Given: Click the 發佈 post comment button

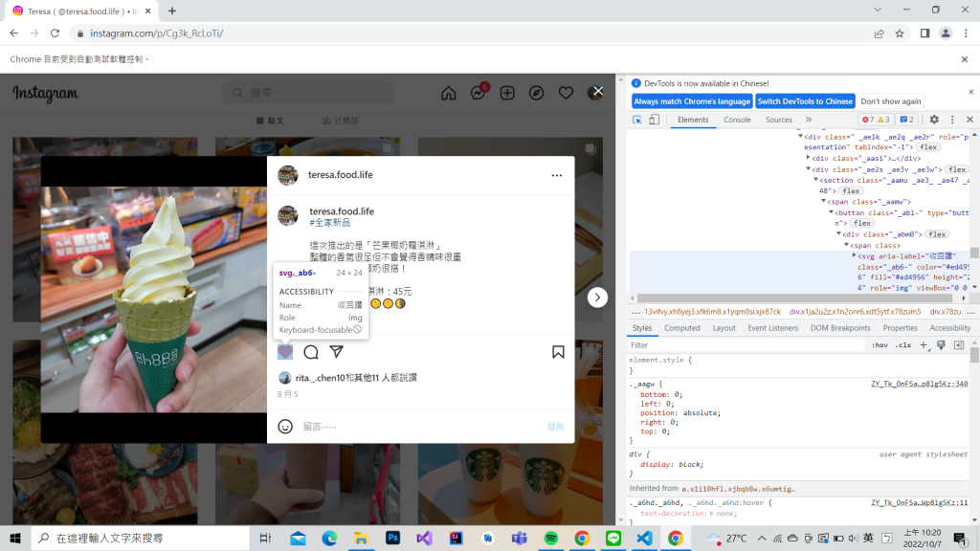Looking at the screenshot, I should click(x=555, y=426).
